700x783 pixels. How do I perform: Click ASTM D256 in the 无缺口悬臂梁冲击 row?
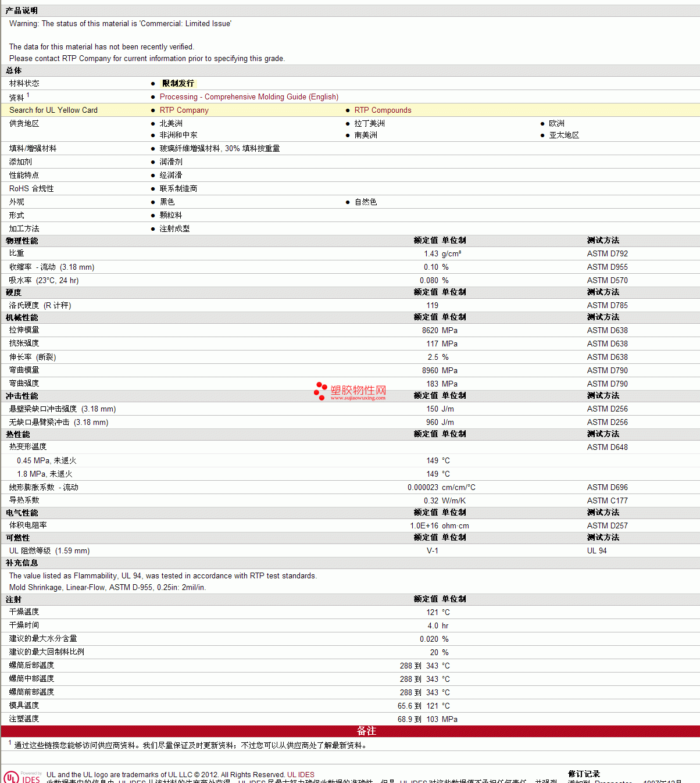tap(608, 423)
